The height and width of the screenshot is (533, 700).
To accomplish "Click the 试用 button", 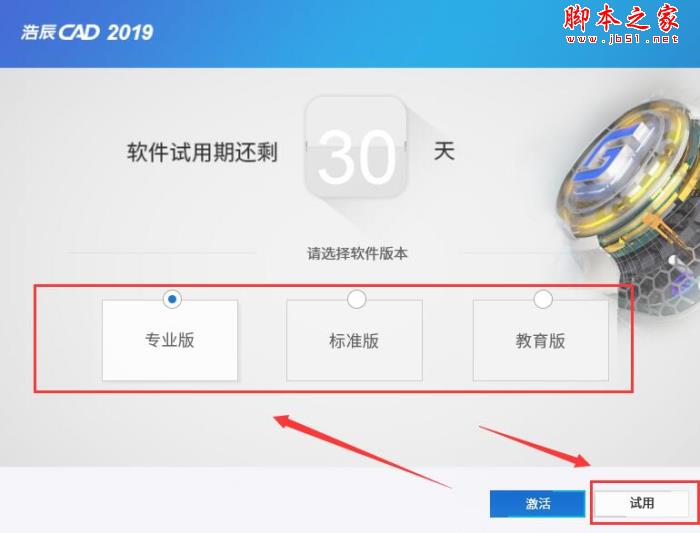I will (x=642, y=503).
